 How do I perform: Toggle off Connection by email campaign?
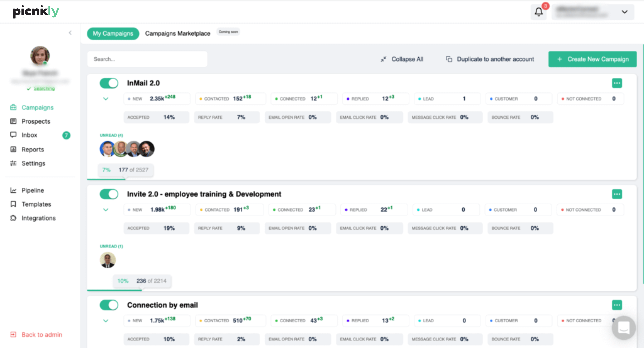(x=109, y=305)
